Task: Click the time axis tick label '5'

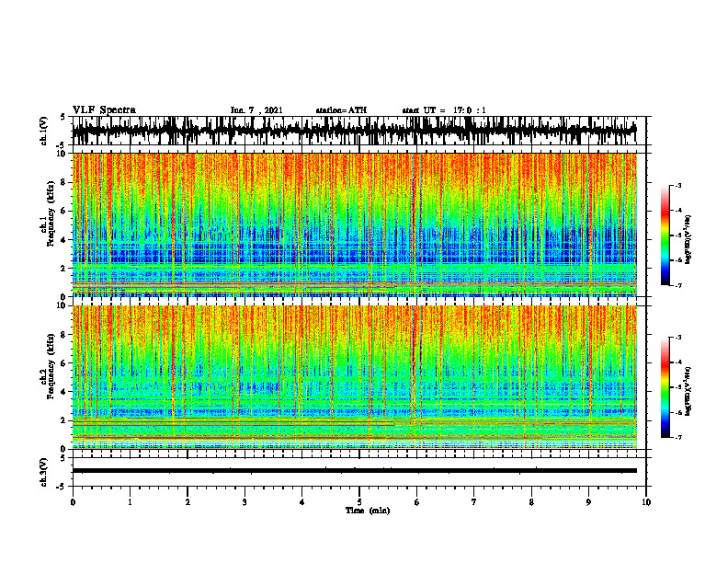Action: 359,502
